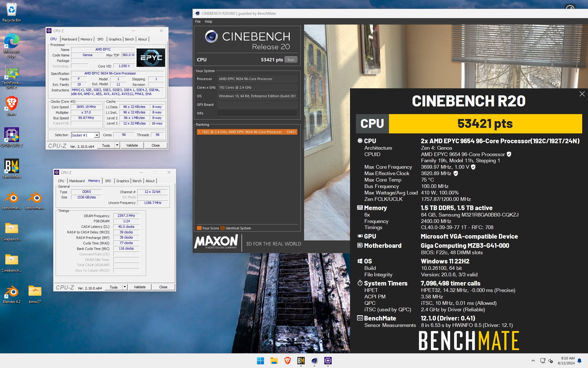Click the Info field in Cinebench system panel
Image resolution: width=588 pixels, height=368 pixels.
click(257, 113)
